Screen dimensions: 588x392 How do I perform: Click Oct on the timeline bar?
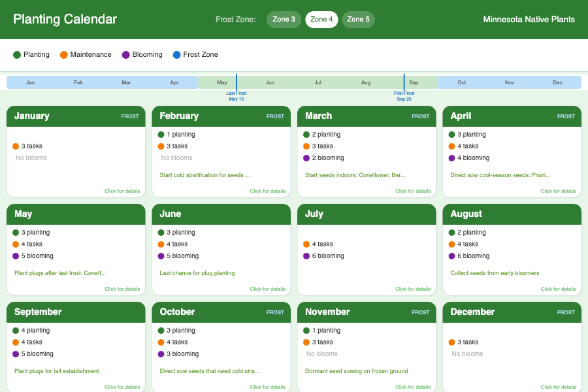462,82
